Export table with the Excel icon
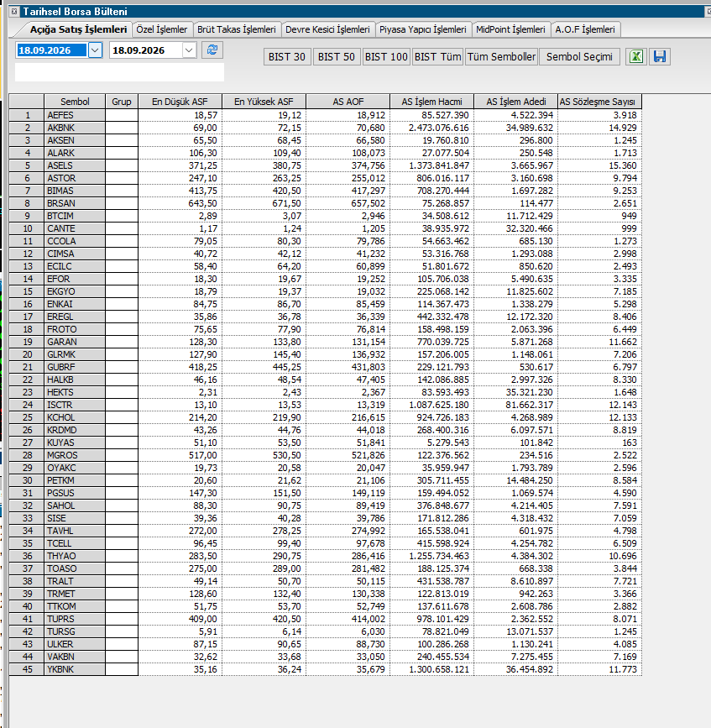Image resolution: width=711 pixels, height=728 pixels. [x=635, y=56]
